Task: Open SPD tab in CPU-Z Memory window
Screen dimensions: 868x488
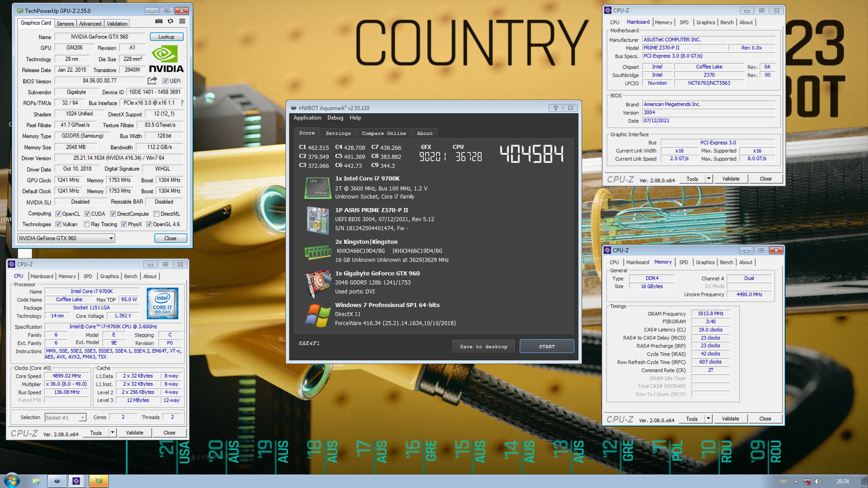Action: [x=684, y=262]
